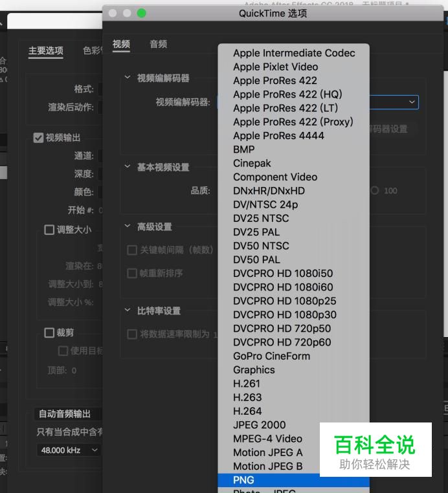Choose Motion JPEG B codec
The width and height of the screenshot is (448, 493).
(269, 466)
